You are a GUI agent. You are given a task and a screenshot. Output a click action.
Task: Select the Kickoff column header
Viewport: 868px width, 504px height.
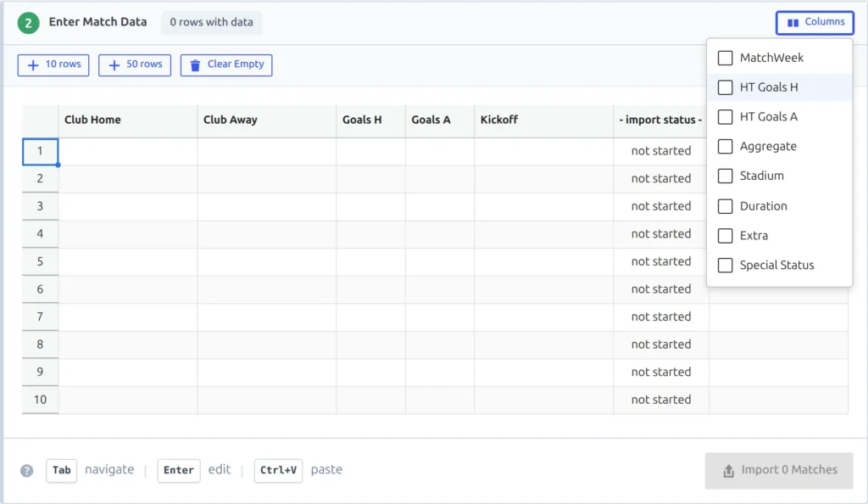point(544,120)
